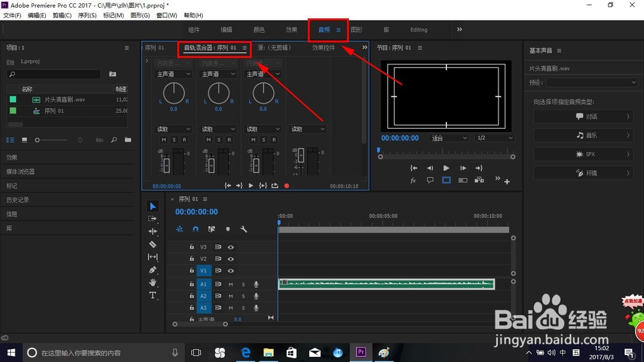The width and height of the screenshot is (644, 362).
Task: Click first mixer track volume fader
Action: coord(166,165)
